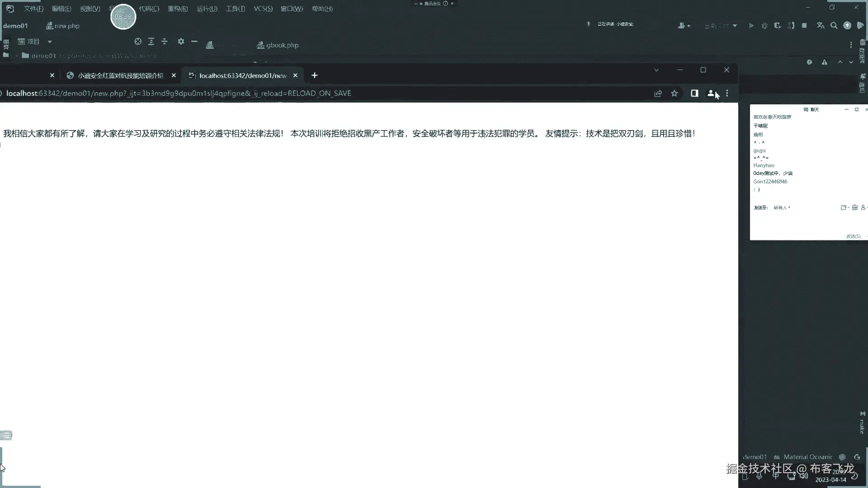Image resolution: width=868 pixels, height=488 pixels.
Task: Expand demo01 folder in project tree
Action: (17, 56)
